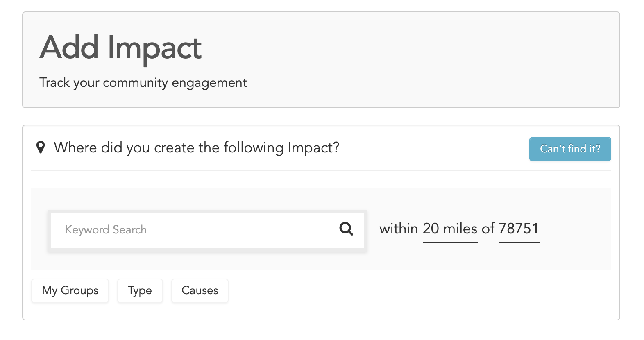Select the "Track your community engagement" subtitle
Screen dimensions: 644x340
143,83
